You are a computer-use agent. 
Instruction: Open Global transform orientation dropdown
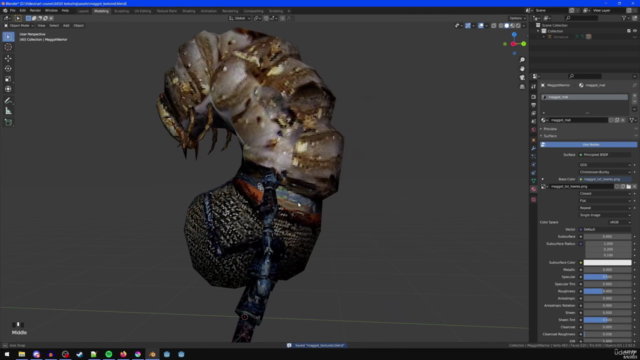click(239, 18)
